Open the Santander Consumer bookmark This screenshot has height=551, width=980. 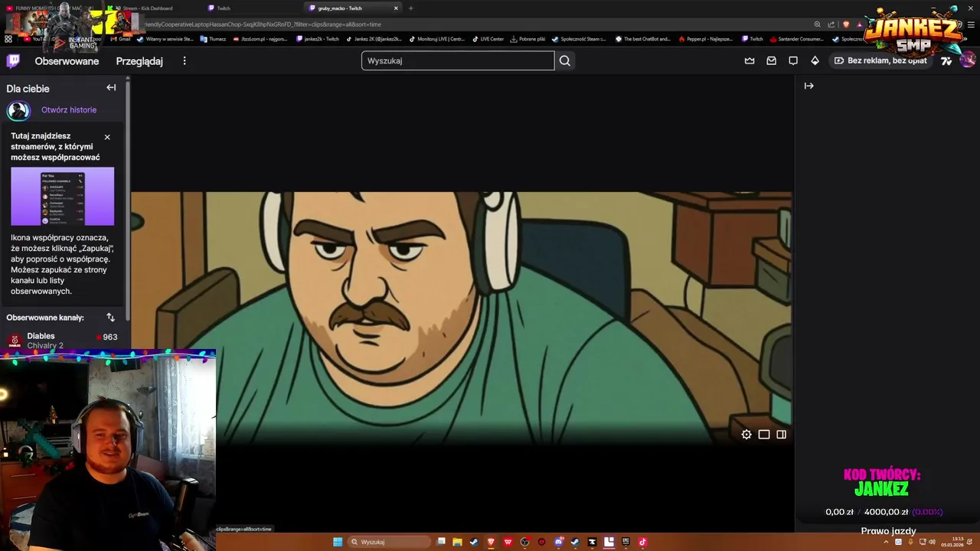tap(797, 39)
